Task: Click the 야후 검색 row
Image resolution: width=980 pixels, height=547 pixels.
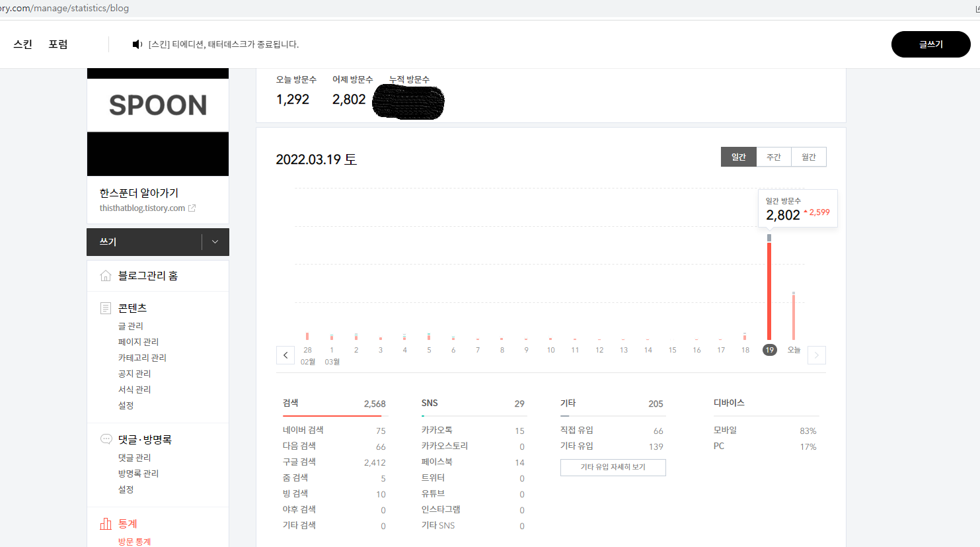Action: pos(334,510)
